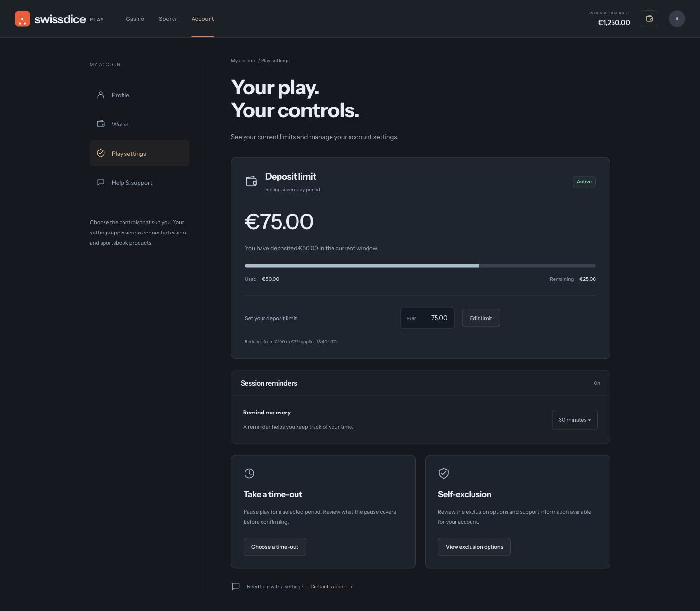Click the Help & support chat icon
The width and height of the screenshot is (700, 611).
(x=101, y=182)
